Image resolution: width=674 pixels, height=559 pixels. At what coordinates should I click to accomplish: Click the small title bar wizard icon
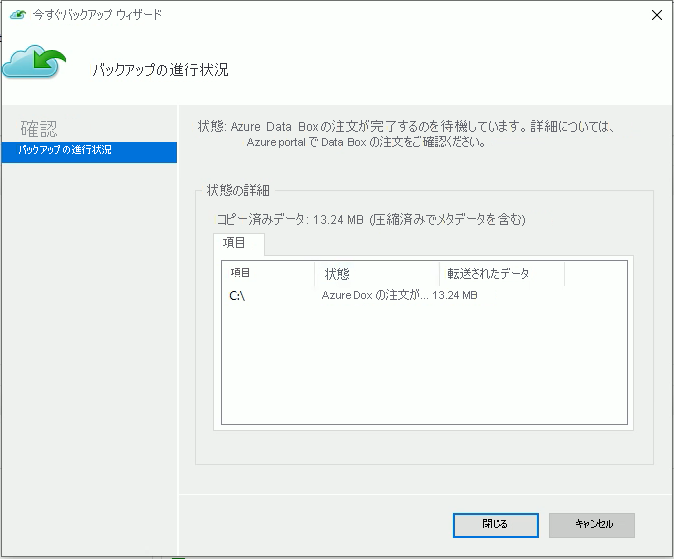[x=18, y=15]
